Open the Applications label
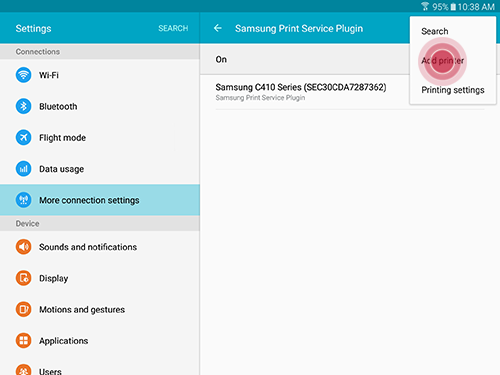 point(63,341)
